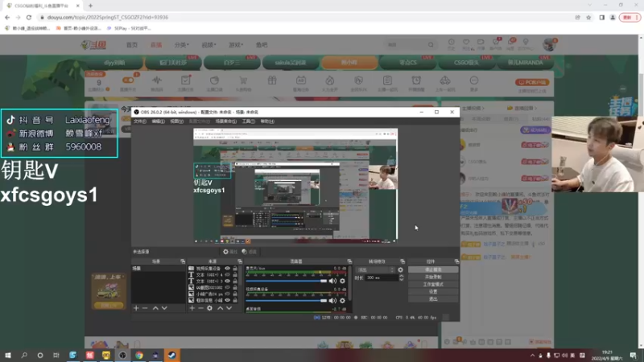Open source properties gear under Sources list
644x362 pixels.
point(209,308)
